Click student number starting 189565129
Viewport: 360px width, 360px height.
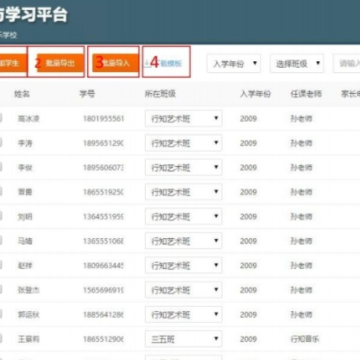(103, 143)
